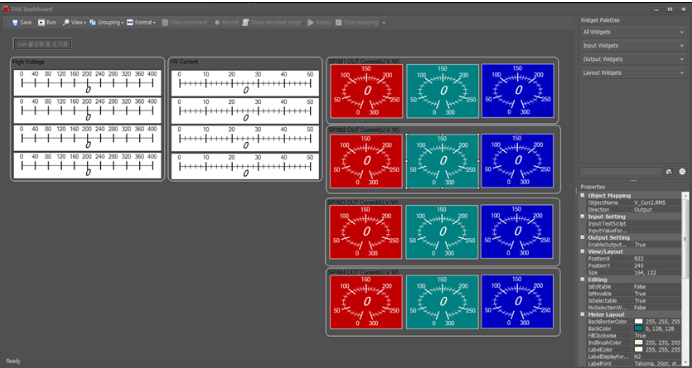The width and height of the screenshot is (692, 368).
Task: Select the BackColor teal color swatch
Action: click(x=638, y=329)
